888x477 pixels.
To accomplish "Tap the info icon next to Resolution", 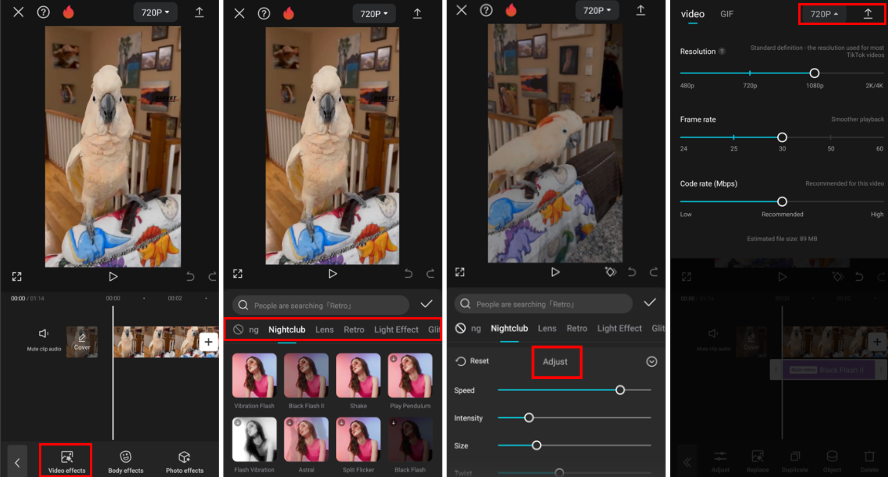I will [722, 52].
